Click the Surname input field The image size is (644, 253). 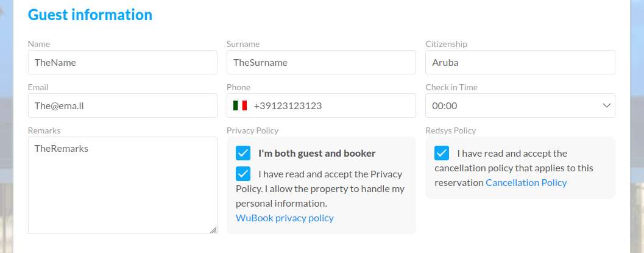(x=321, y=62)
